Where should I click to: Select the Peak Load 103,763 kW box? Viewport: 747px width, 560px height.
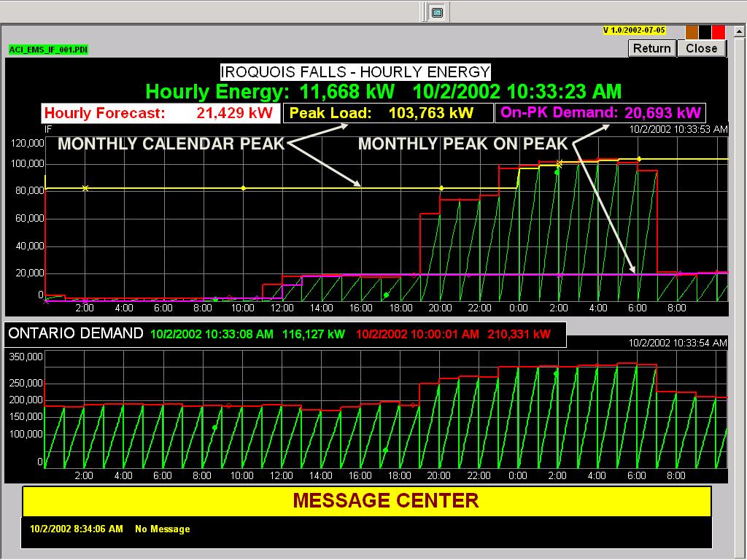coord(388,113)
